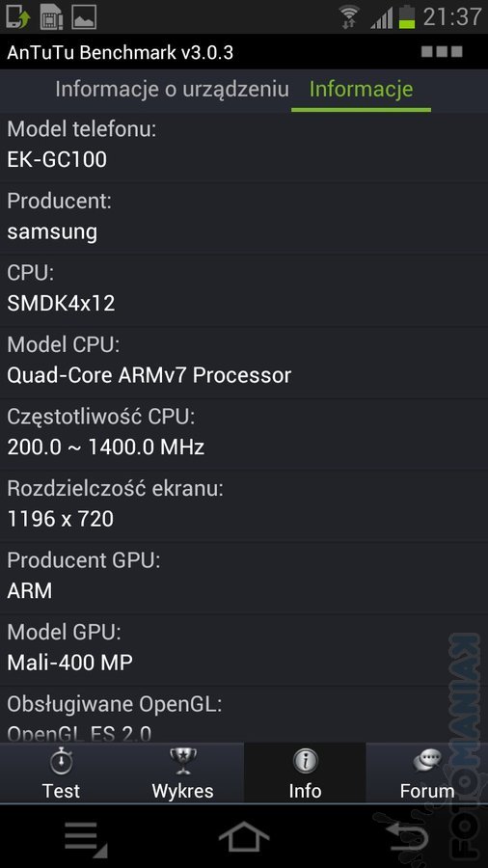Select the Informacje tab

361,89
